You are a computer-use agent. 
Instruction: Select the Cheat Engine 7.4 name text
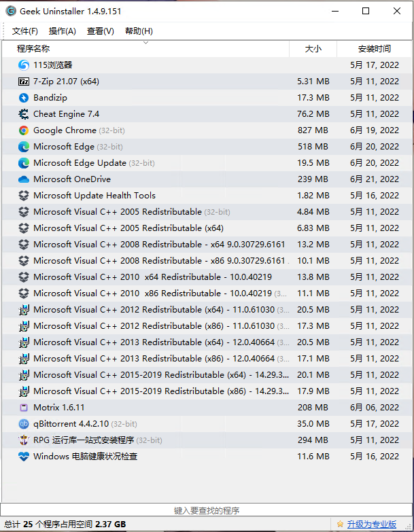pyautogui.click(x=66, y=114)
